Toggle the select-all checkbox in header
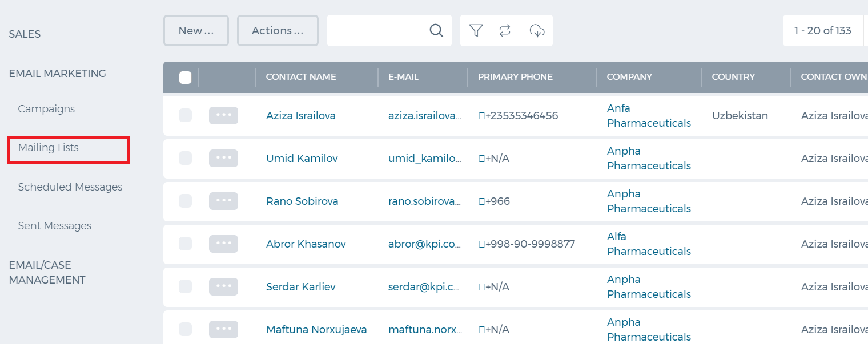 tap(185, 77)
